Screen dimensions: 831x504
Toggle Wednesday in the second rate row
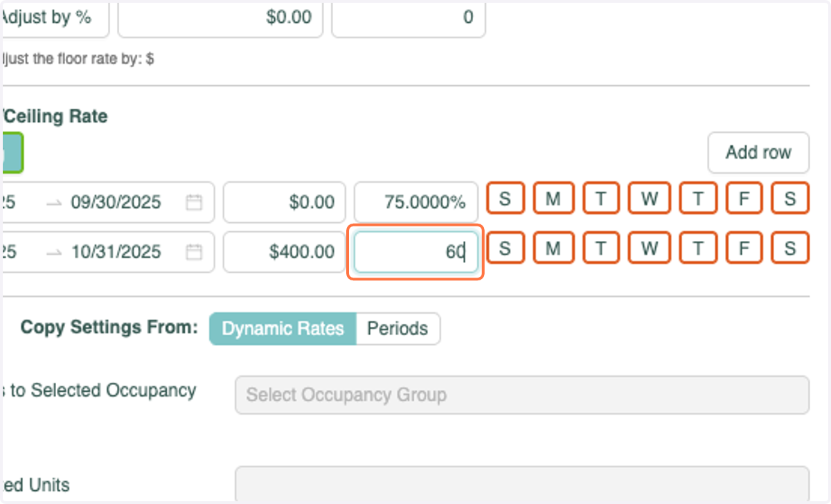649,247
